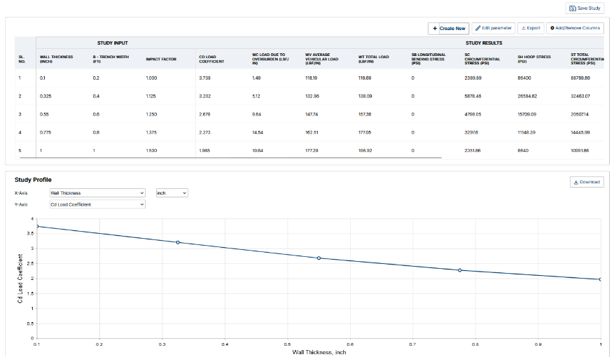Click the Save Study button
The height and width of the screenshot is (364, 614).
pos(585,8)
